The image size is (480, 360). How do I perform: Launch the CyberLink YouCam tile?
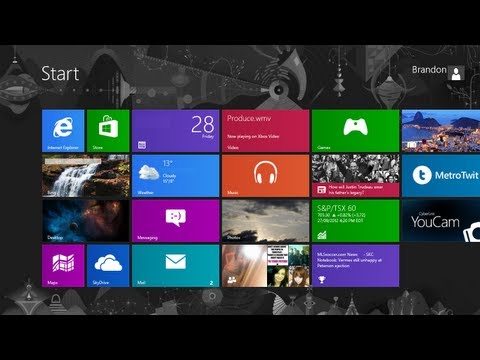pos(441,221)
